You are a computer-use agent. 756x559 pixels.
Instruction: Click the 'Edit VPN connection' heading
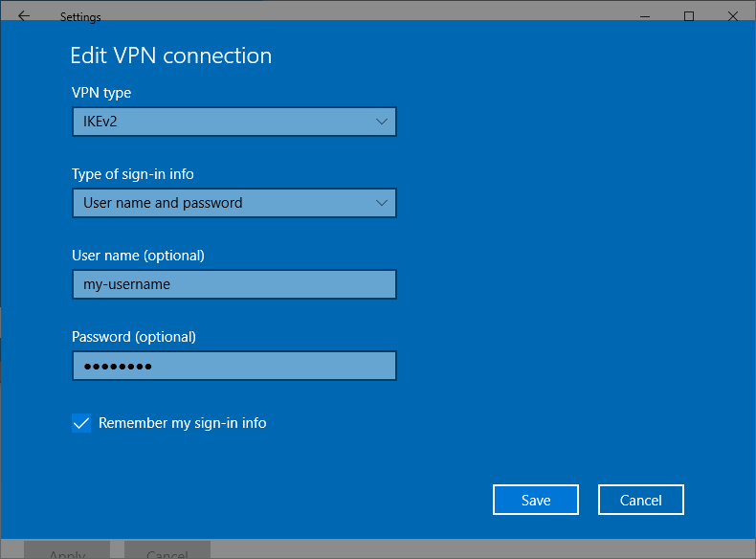click(x=171, y=56)
